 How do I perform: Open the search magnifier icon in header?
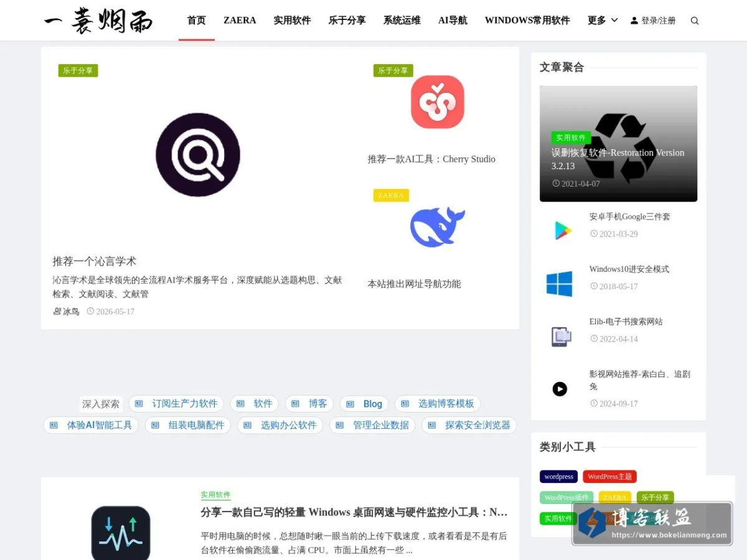(695, 21)
